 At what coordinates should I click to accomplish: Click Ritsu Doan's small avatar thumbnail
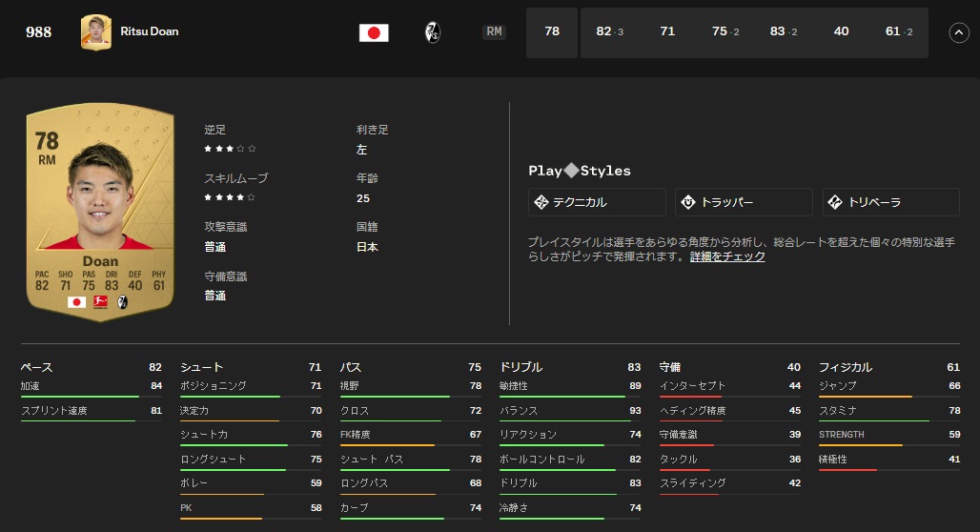tap(95, 31)
